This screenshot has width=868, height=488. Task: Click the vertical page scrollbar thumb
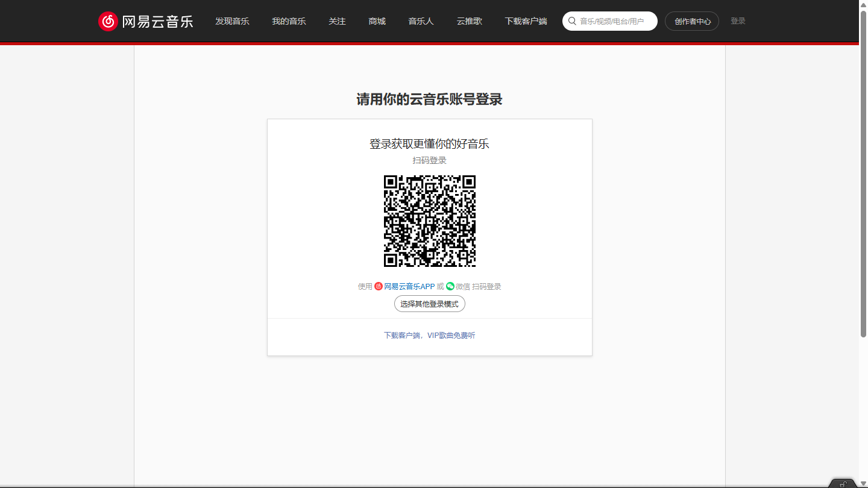click(x=863, y=174)
